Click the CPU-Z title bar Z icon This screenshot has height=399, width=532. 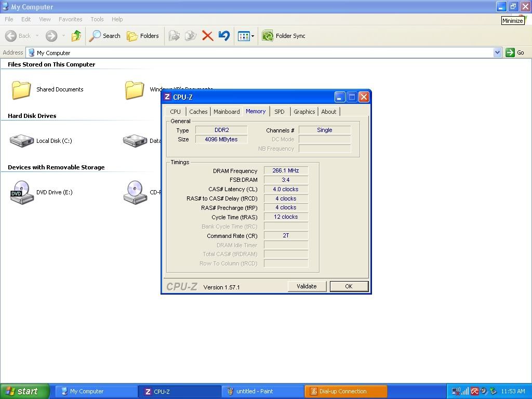tap(167, 97)
